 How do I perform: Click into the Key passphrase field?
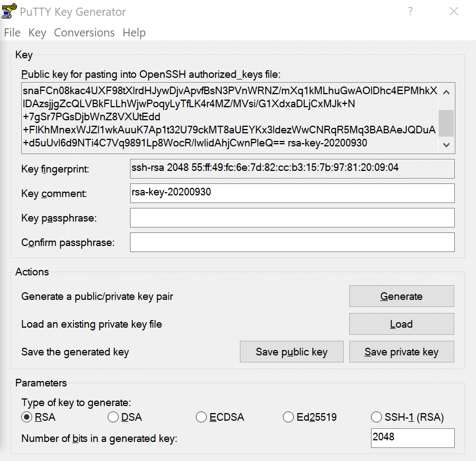coord(292,218)
